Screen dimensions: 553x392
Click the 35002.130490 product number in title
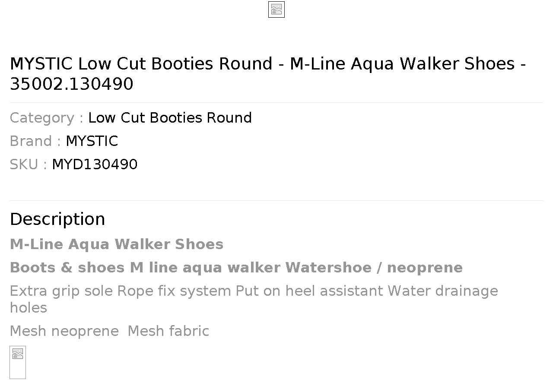pos(72,84)
